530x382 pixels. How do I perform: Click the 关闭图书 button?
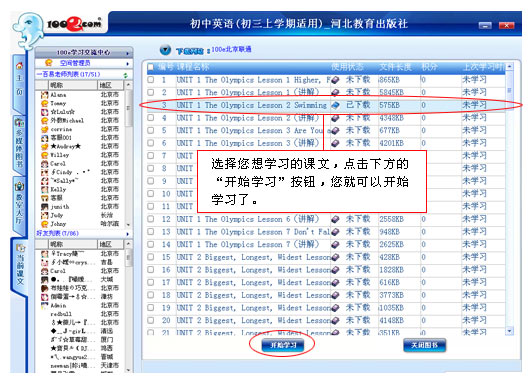pos(425,345)
